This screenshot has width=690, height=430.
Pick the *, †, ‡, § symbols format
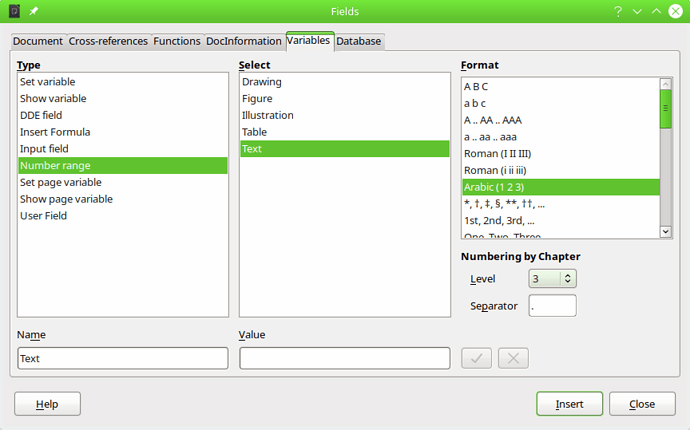coord(561,204)
